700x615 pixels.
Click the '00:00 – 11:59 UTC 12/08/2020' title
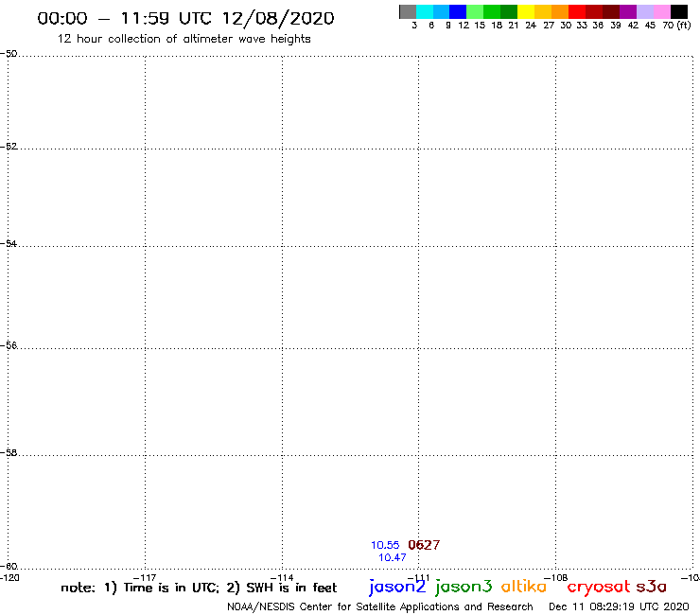tap(185, 18)
